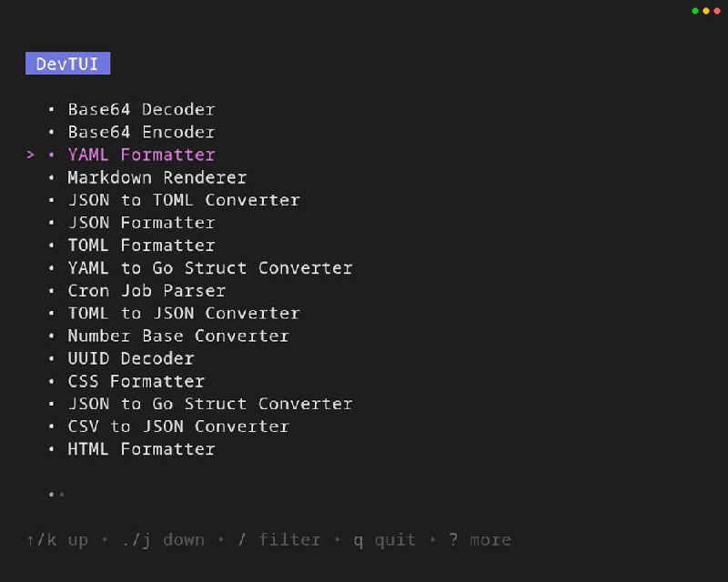Pick the CSV to JSON Converter
Viewport: 728px width, 582px height.
coord(178,426)
